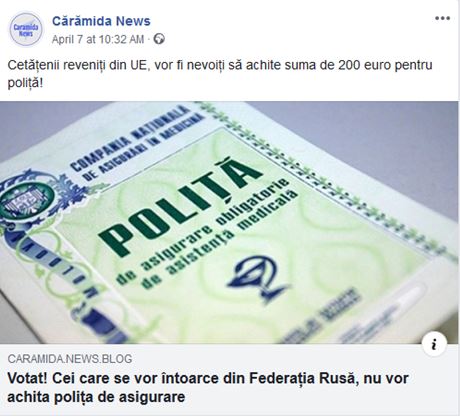
Task: Click the post text about 200 euro
Action: click(x=220, y=74)
